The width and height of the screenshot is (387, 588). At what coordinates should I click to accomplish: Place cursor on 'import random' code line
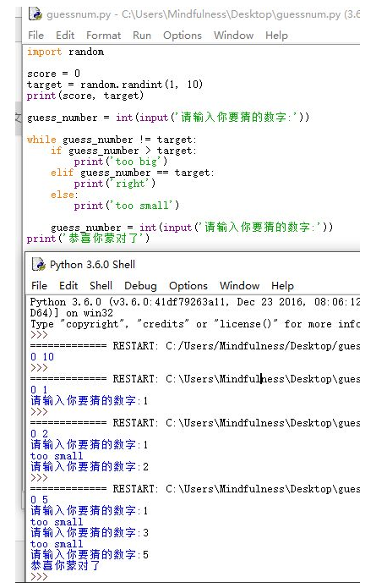[x=65, y=52]
